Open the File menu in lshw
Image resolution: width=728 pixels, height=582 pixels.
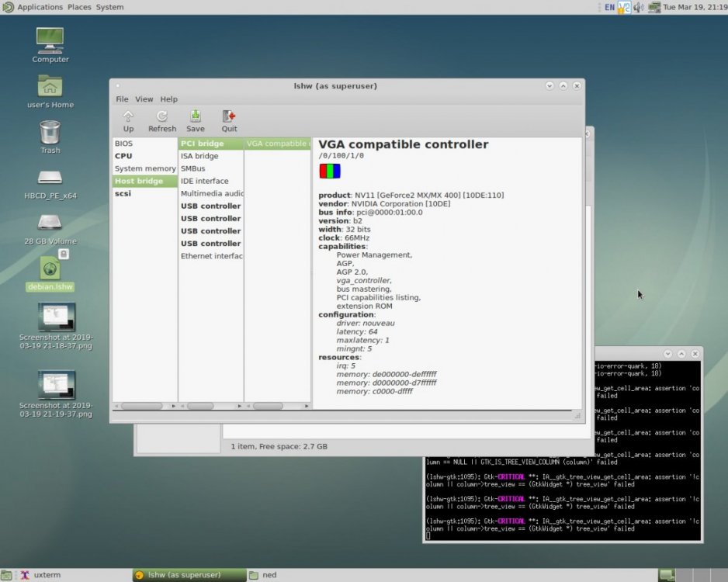pos(122,99)
